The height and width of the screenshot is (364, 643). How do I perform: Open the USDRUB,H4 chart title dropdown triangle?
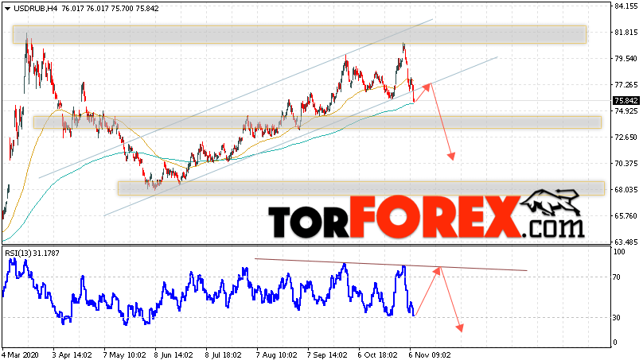[x=7, y=9]
